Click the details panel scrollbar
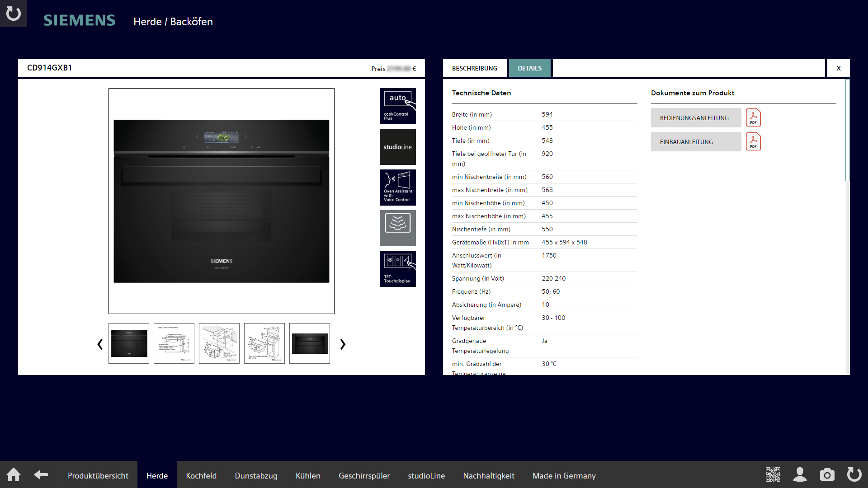This screenshot has width=868, height=488. 847,131
